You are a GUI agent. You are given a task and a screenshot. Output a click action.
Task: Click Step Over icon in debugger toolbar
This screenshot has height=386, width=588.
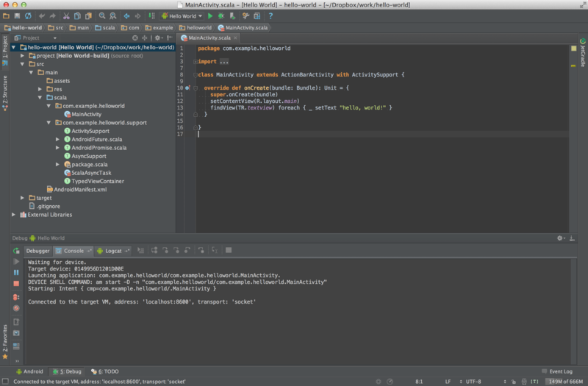pyautogui.click(x=154, y=250)
